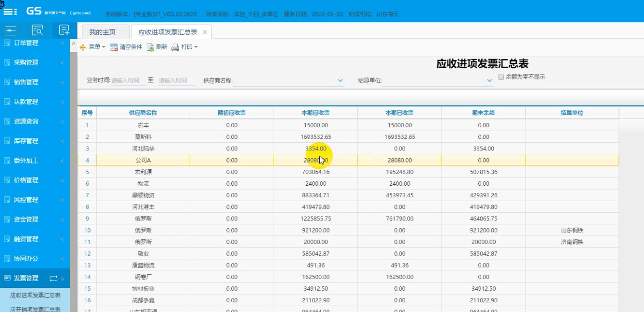The image size is (644, 312).
Task: Collapse the filter panel with the up caret
Action: click(74, 44)
